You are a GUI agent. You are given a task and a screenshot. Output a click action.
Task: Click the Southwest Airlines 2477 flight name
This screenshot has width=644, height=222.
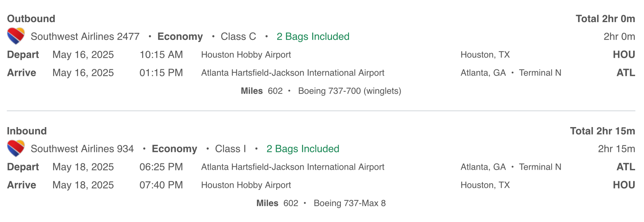85,36
